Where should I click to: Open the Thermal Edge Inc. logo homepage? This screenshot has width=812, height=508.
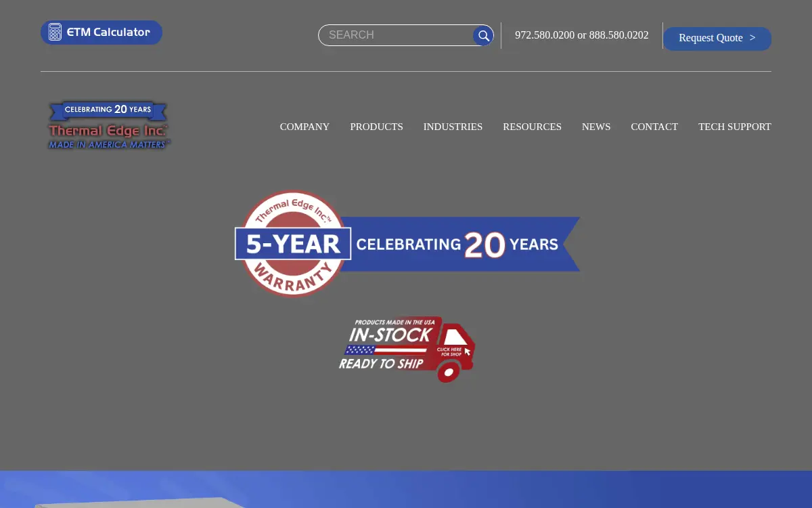[109, 126]
